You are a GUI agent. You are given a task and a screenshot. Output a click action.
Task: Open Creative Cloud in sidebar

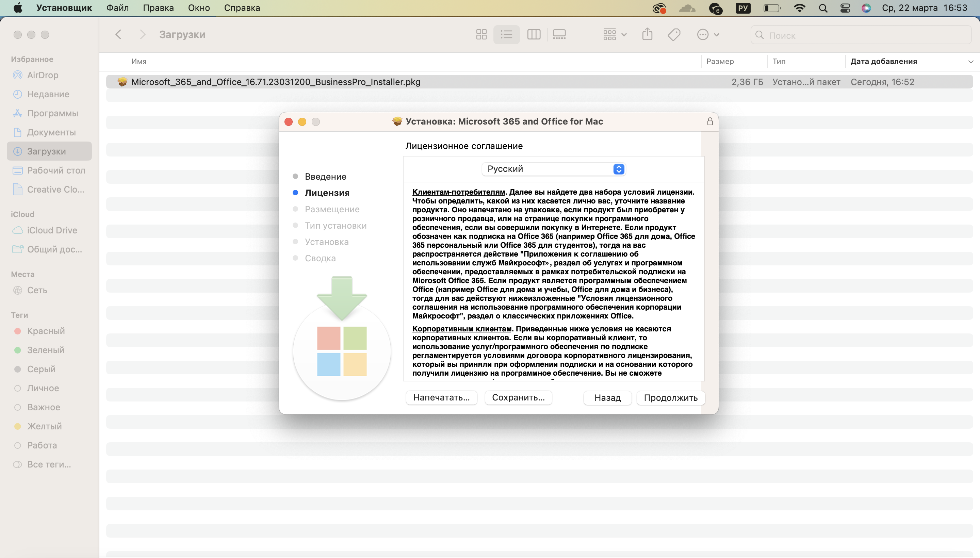[x=55, y=189]
